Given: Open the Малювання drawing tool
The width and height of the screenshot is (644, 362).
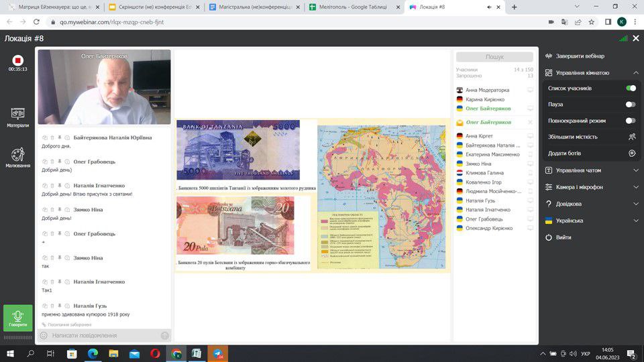Looking at the screenshot, I should pyautogui.click(x=18, y=157).
